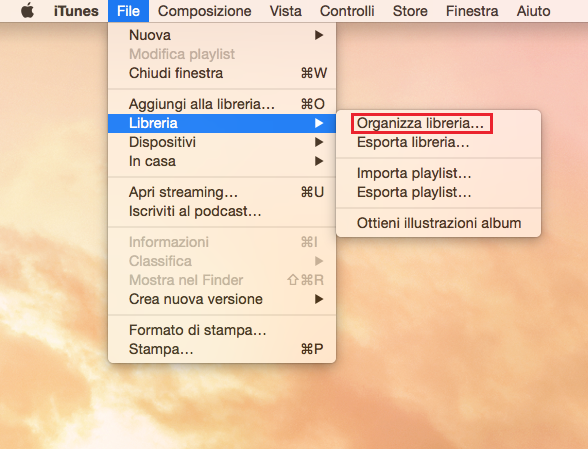This screenshot has height=449, width=588.
Task: Open Apri streaming… menu item
Action: coord(222,192)
